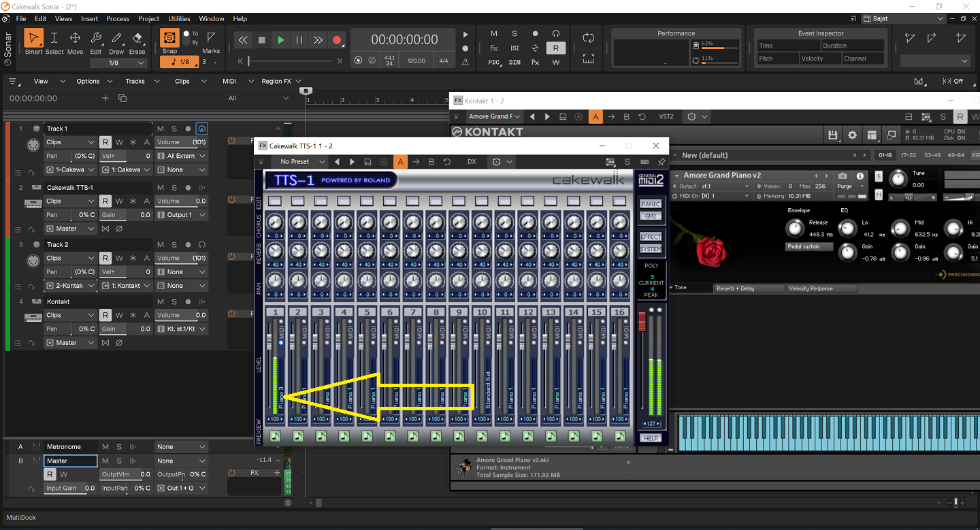Start playback with green Play button
This screenshot has height=530, width=980.
click(x=280, y=40)
